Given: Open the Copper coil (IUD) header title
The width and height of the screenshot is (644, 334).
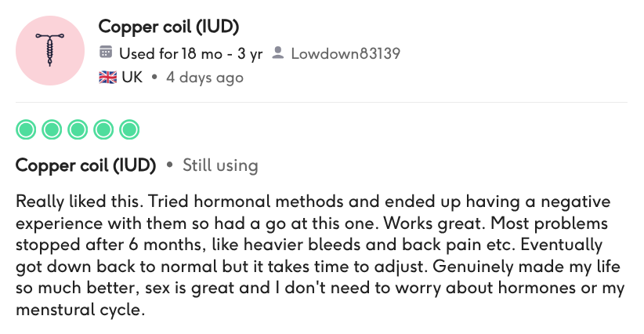Looking at the screenshot, I should click(x=168, y=27).
